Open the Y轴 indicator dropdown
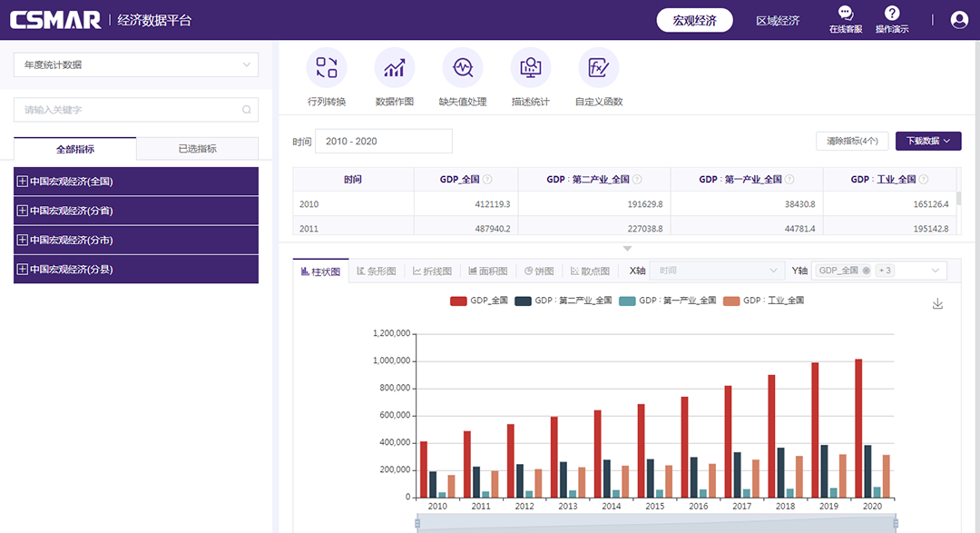The height and width of the screenshot is (533, 980). 935,271
